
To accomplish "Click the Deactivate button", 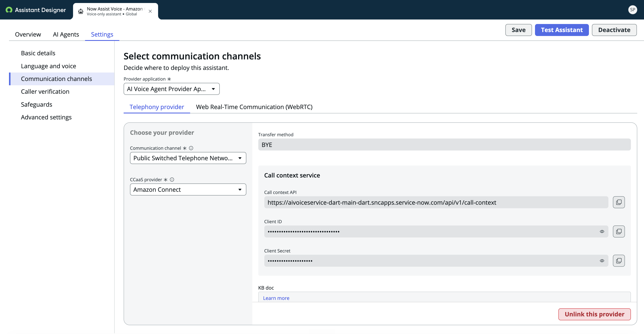I will coord(614,30).
